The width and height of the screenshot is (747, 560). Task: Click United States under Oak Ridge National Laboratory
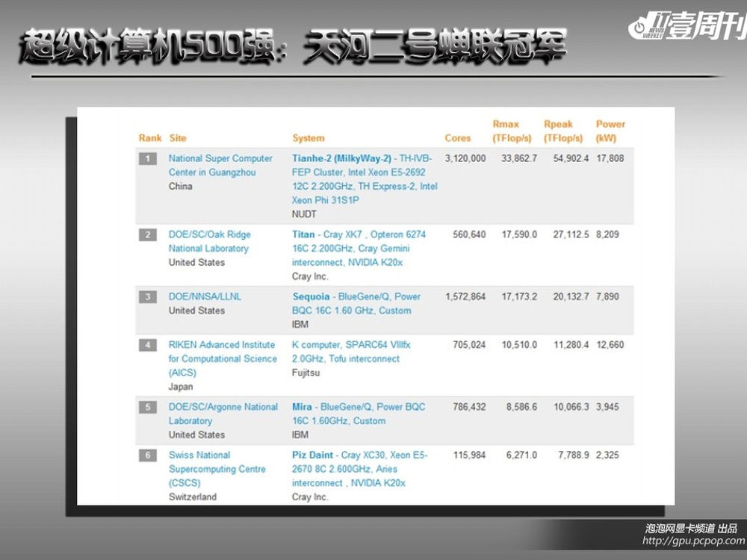pos(196,262)
